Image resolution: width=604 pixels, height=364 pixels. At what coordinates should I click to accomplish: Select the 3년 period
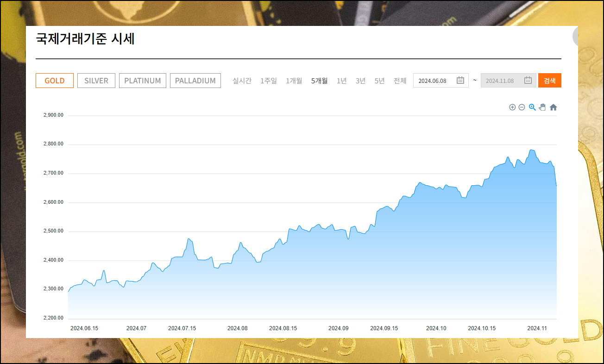361,81
